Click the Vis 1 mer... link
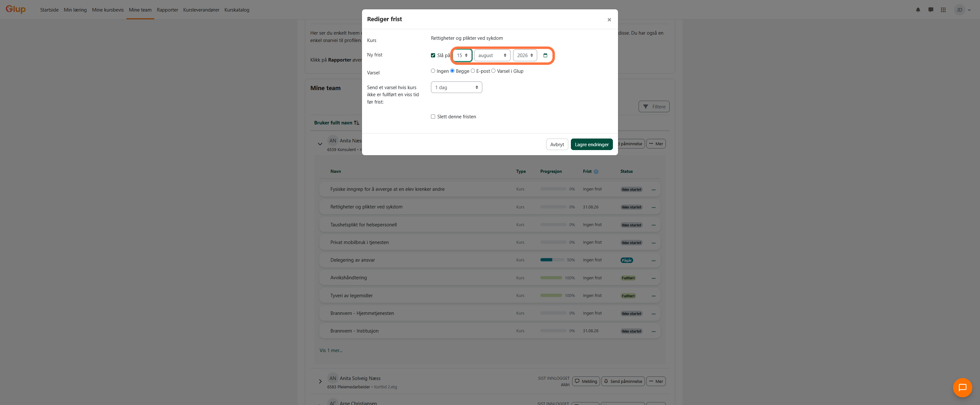Viewport: 980px width, 405px height. [331, 350]
